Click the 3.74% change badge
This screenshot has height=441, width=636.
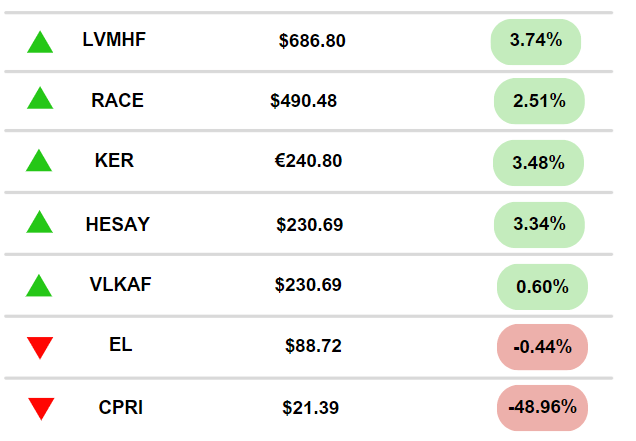pyautogui.click(x=536, y=42)
